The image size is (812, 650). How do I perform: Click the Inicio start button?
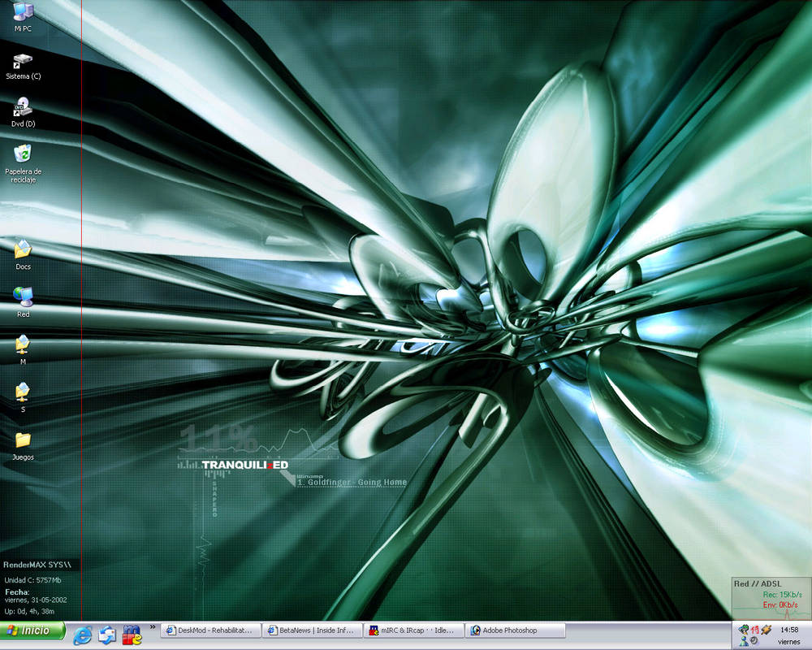(32, 630)
